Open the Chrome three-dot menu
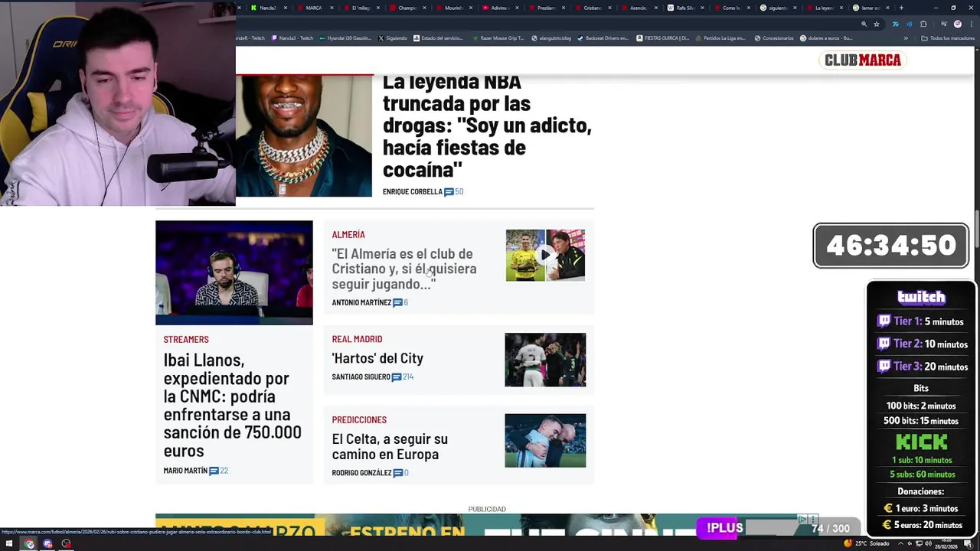980x551 pixels. pyautogui.click(x=970, y=24)
